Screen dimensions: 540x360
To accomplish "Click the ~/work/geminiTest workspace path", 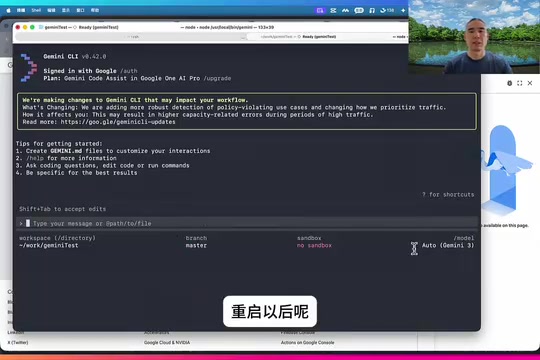I will [49, 246].
